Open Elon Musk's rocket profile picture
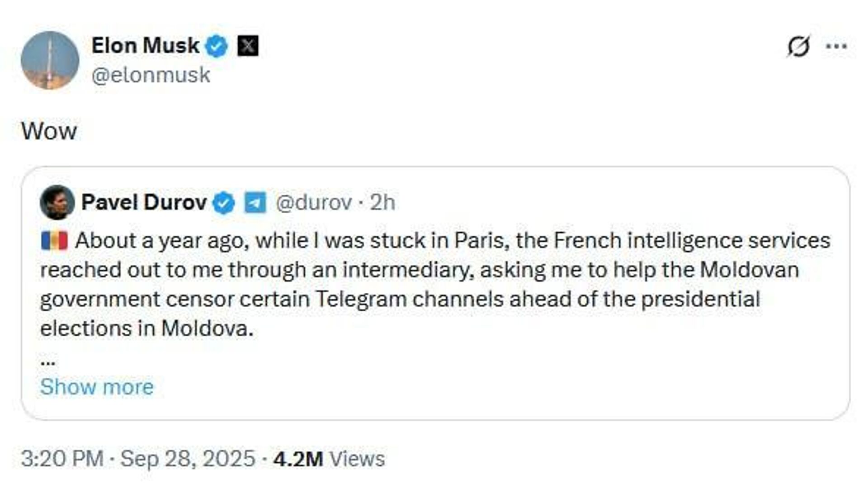 click(50, 60)
